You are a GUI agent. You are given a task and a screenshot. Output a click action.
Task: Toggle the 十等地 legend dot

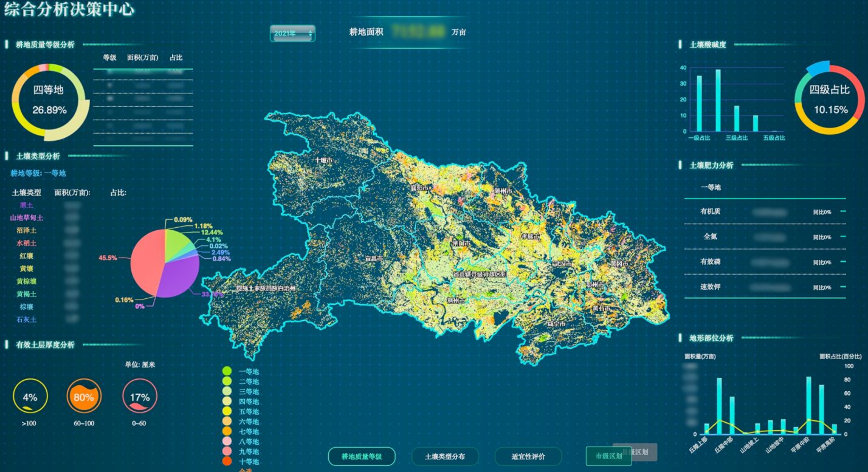(227, 462)
